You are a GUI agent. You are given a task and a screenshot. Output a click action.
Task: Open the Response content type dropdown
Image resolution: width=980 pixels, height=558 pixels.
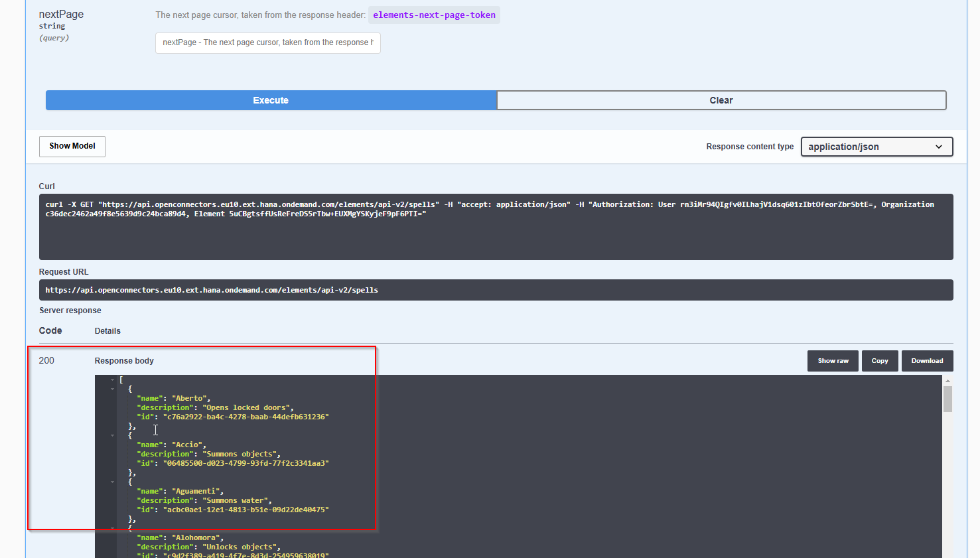876,147
